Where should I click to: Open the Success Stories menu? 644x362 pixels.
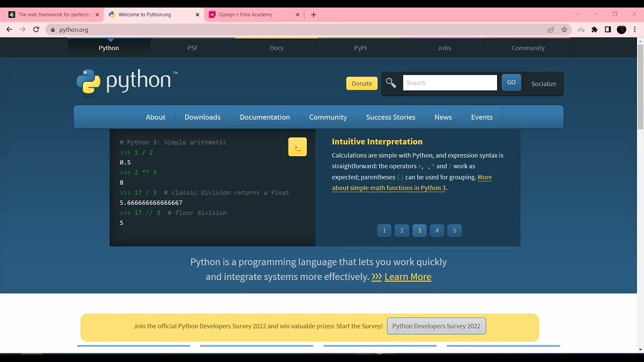(x=391, y=117)
